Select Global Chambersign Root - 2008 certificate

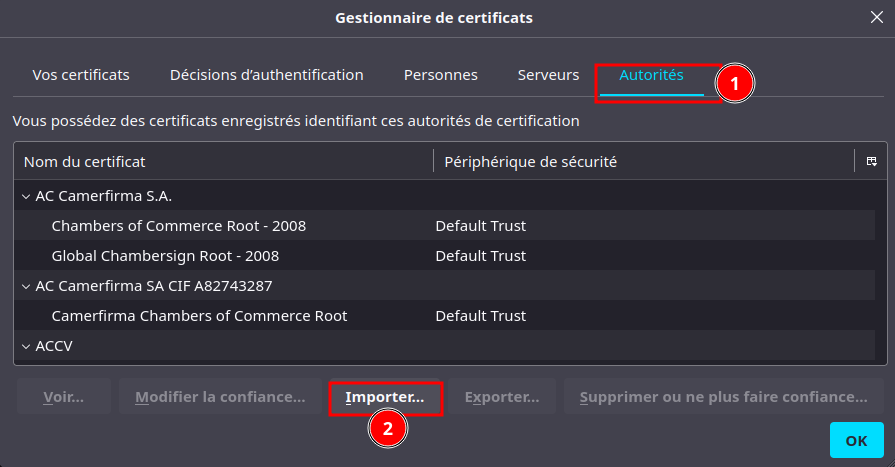[165, 256]
